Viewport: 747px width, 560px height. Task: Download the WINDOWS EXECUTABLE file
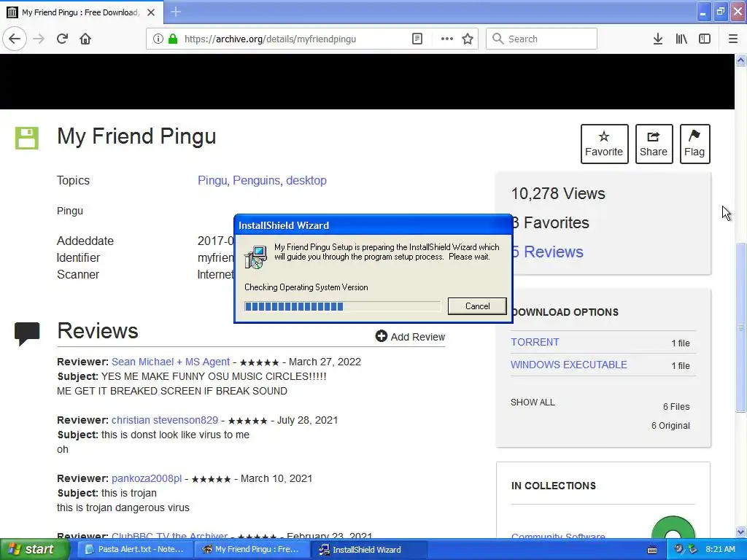569,365
